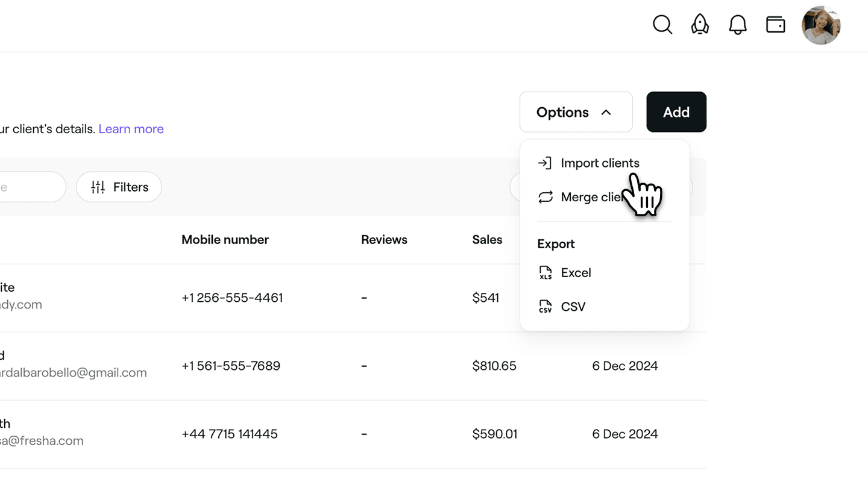Click the Export section heading

pyautogui.click(x=556, y=244)
